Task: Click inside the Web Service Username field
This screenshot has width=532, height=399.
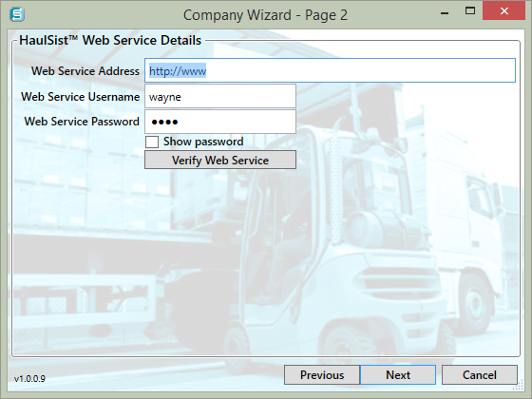Action: tap(220, 96)
